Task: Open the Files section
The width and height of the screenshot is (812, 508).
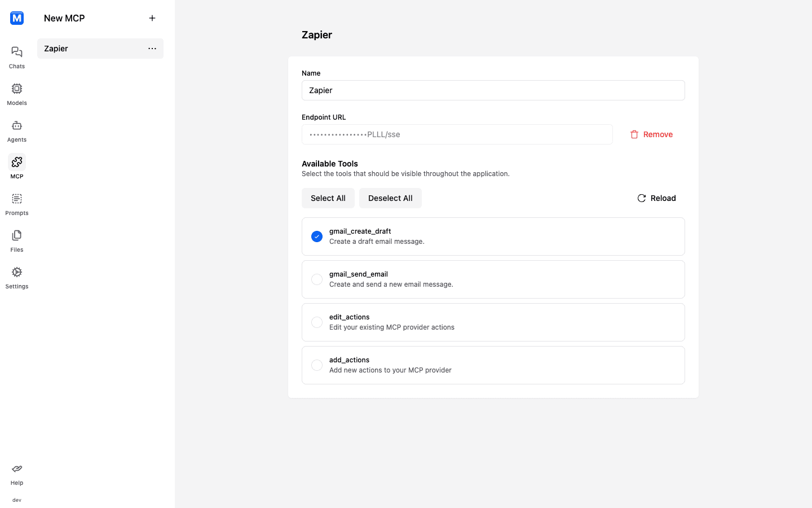Action: click(17, 241)
